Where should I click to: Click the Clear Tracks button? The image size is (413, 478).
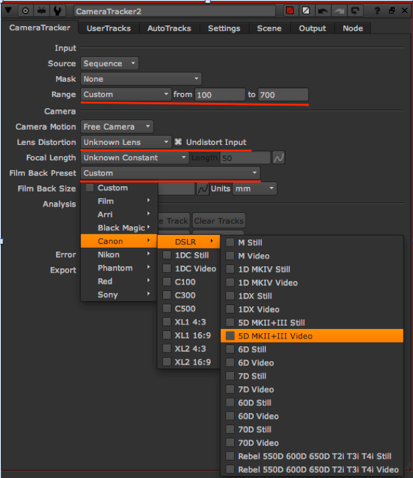(219, 221)
